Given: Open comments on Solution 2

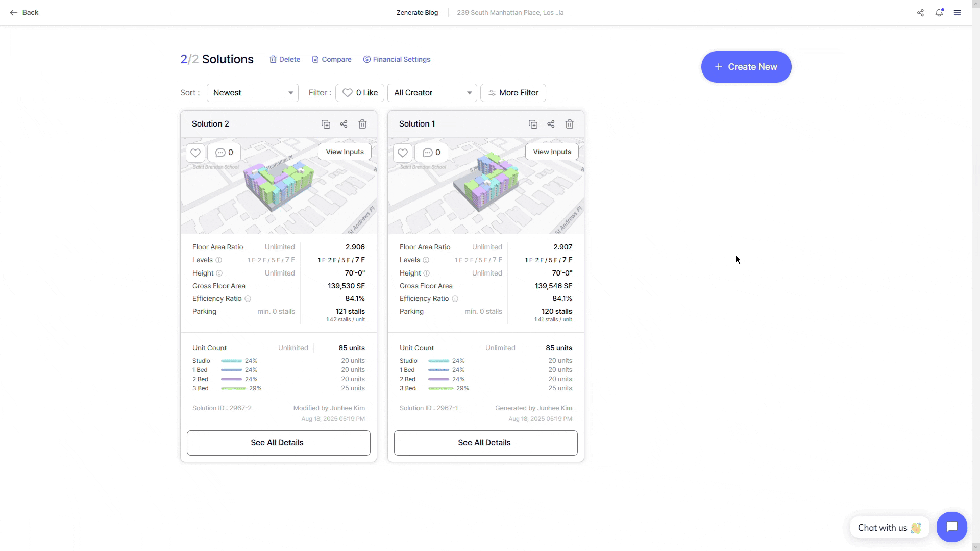Looking at the screenshot, I should (x=224, y=153).
